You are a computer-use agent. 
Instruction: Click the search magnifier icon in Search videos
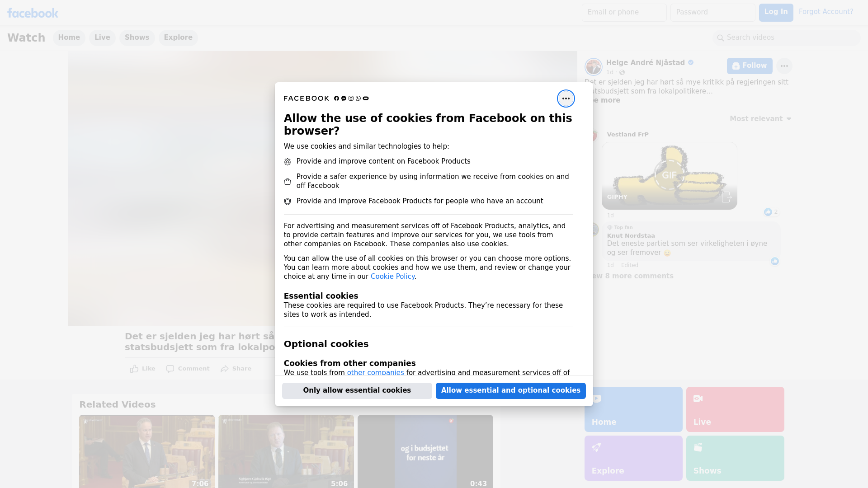(720, 38)
